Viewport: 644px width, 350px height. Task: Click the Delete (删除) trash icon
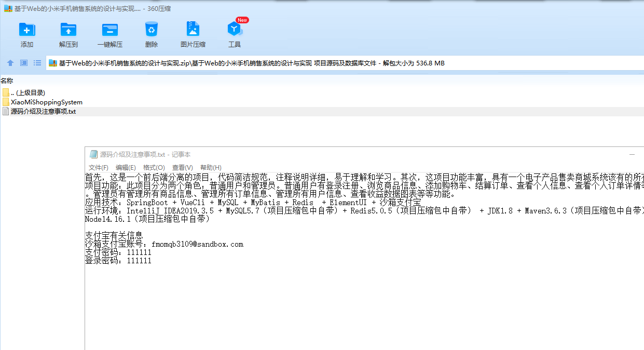pyautogui.click(x=152, y=30)
